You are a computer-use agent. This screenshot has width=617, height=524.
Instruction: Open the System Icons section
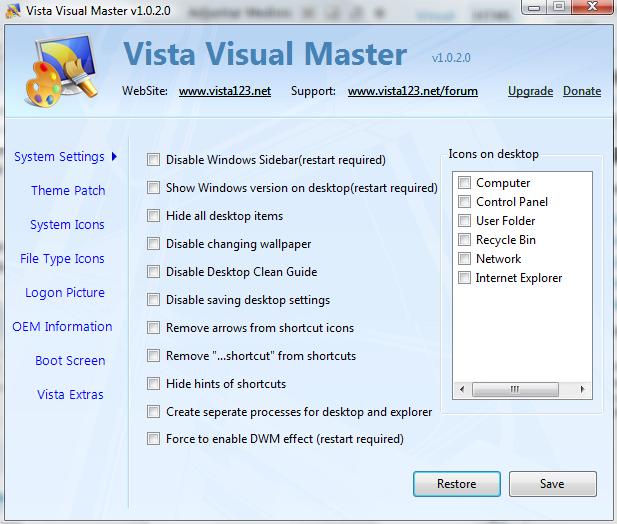[67, 225]
